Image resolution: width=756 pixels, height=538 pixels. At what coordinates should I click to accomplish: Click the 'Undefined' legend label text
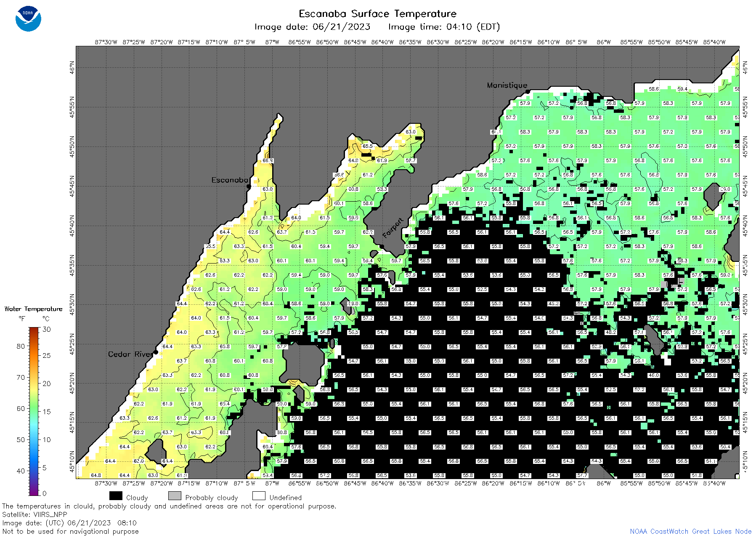(285, 498)
